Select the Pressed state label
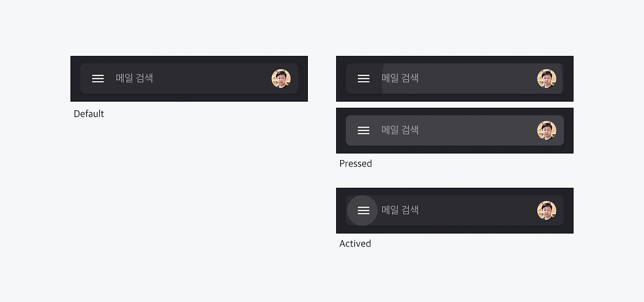The height and width of the screenshot is (302, 644). pos(355,163)
